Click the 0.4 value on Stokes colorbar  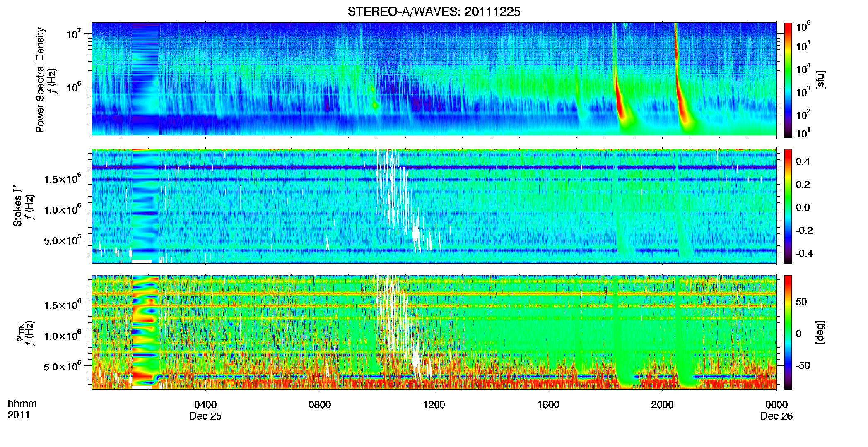(x=803, y=162)
